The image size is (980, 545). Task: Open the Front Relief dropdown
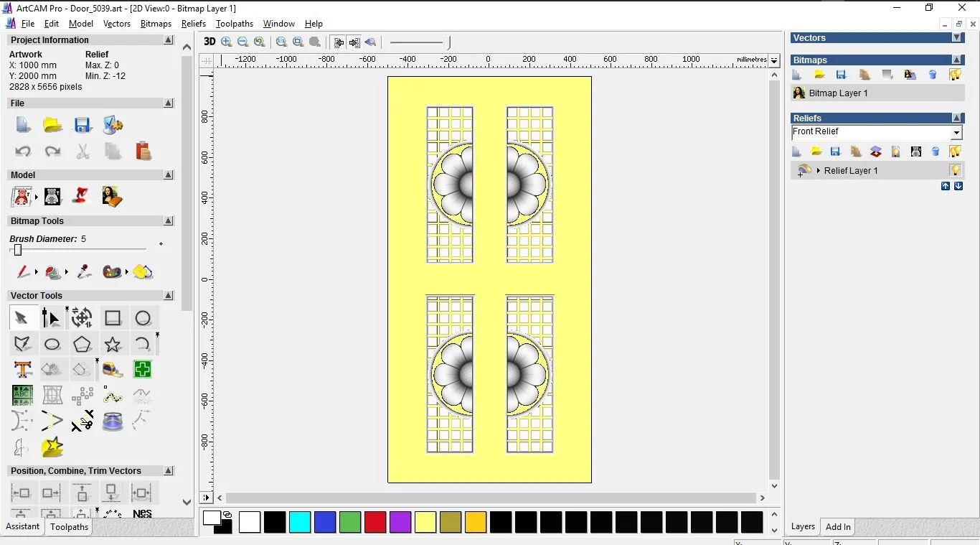coord(956,132)
